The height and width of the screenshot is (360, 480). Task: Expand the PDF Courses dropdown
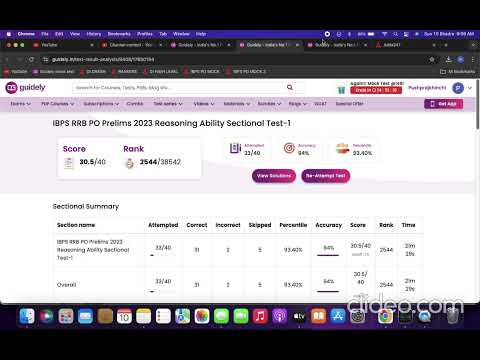57,104
